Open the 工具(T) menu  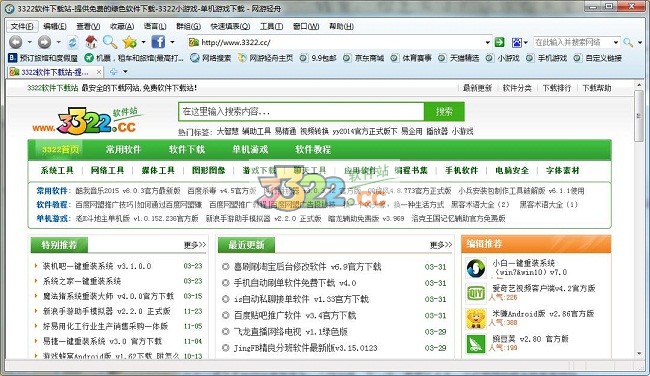[x=271, y=27]
